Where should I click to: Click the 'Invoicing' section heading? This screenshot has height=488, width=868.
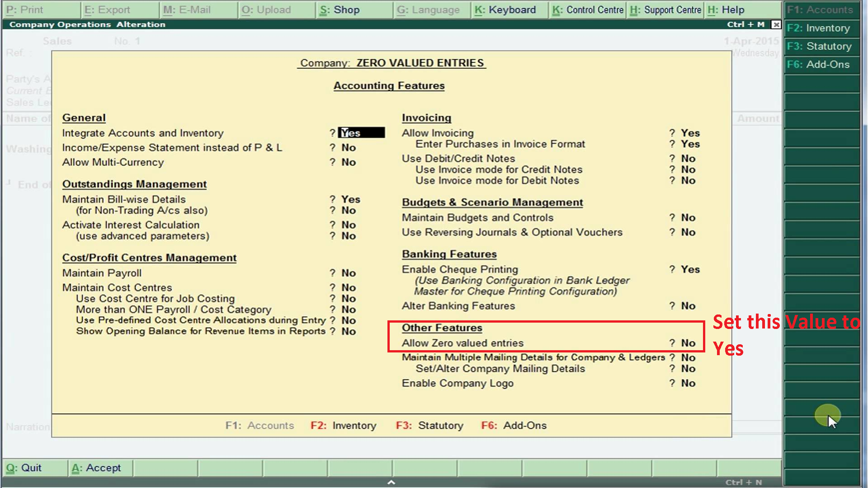click(x=426, y=118)
